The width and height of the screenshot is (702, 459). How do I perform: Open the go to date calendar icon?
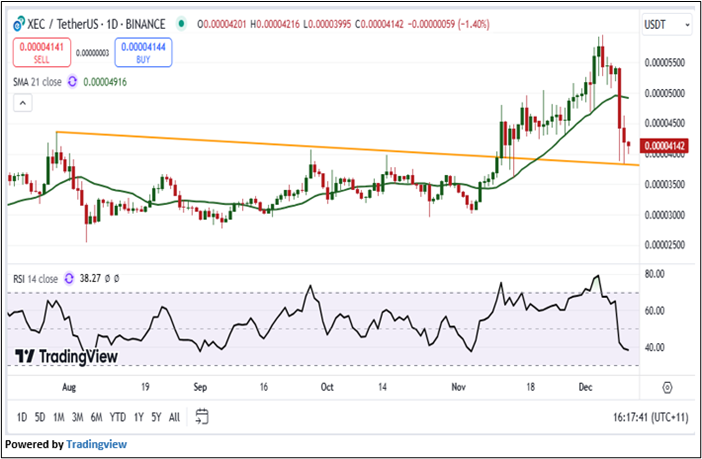[x=202, y=417]
